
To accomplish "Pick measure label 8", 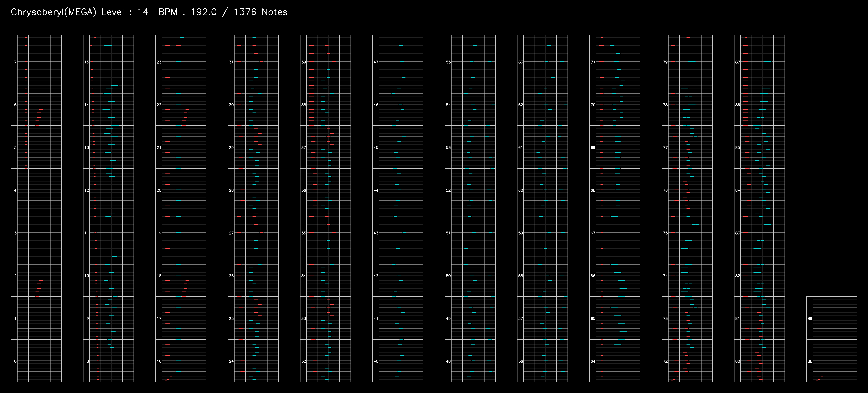I will tap(88, 361).
